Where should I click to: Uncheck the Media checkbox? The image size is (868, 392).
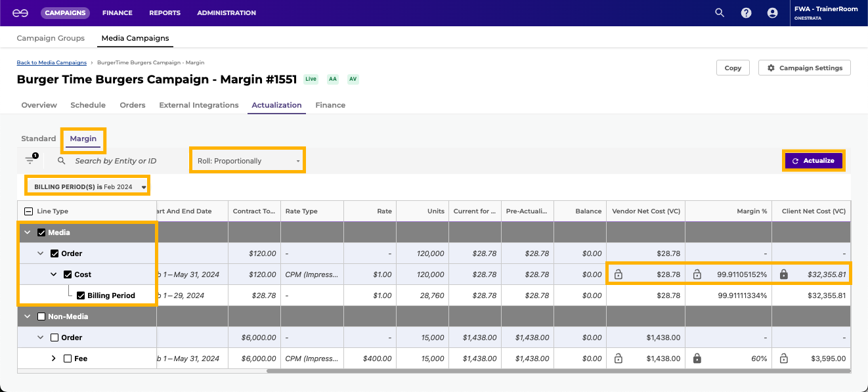(x=41, y=232)
